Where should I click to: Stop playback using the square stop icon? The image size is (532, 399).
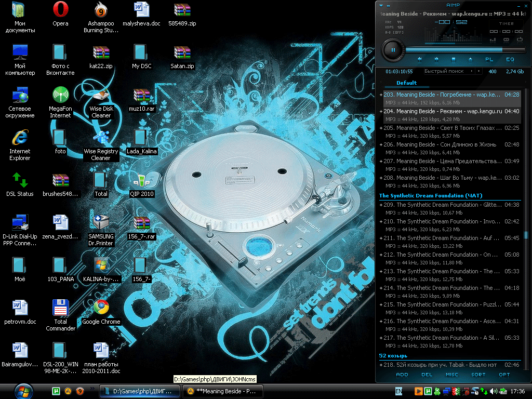(453, 59)
